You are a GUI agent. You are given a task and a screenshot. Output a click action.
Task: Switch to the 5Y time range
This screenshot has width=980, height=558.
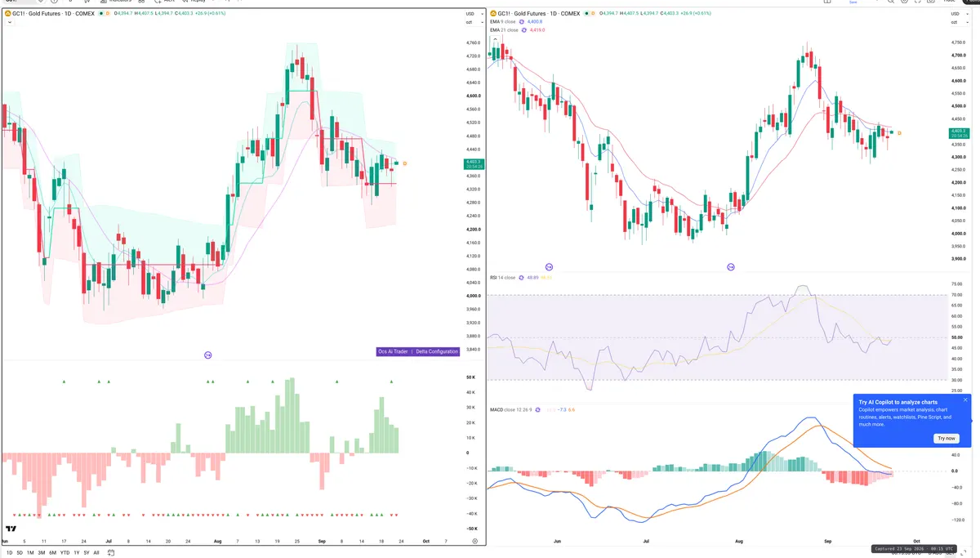pos(87,553)
